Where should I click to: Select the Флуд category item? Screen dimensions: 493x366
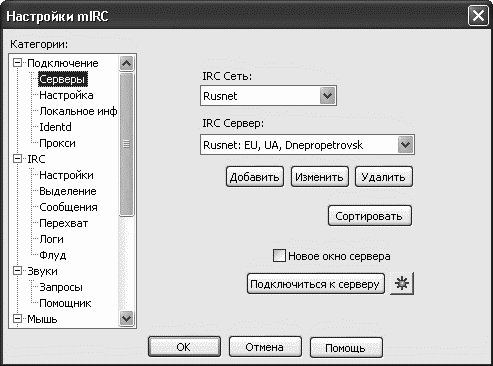53,255
